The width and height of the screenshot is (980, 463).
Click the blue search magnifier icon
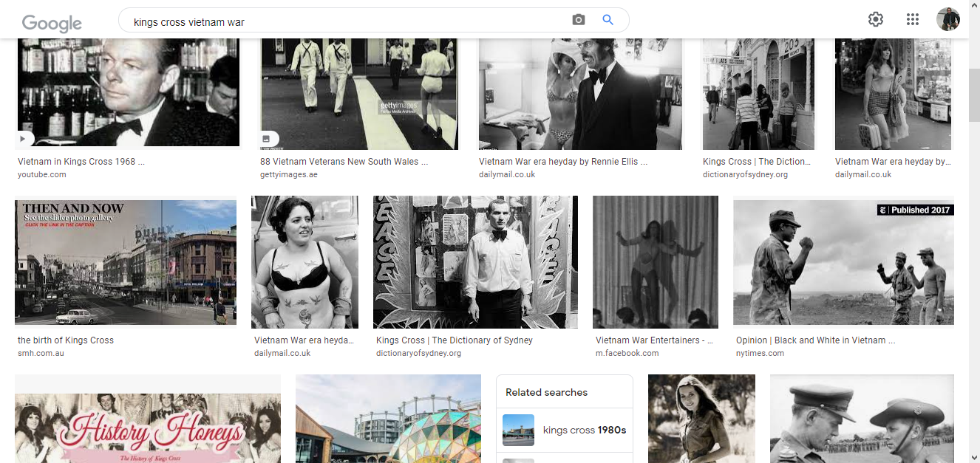point(608,20)
